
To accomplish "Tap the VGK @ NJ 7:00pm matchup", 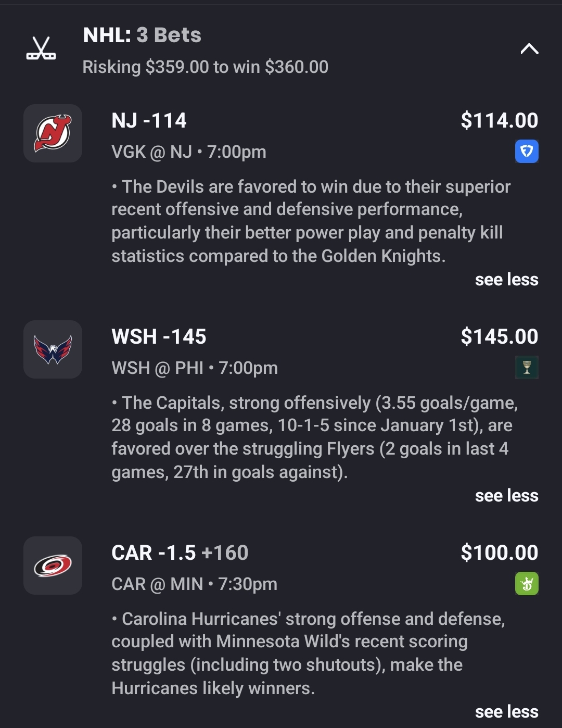I will pyautogui.click(x=188, y=152).
